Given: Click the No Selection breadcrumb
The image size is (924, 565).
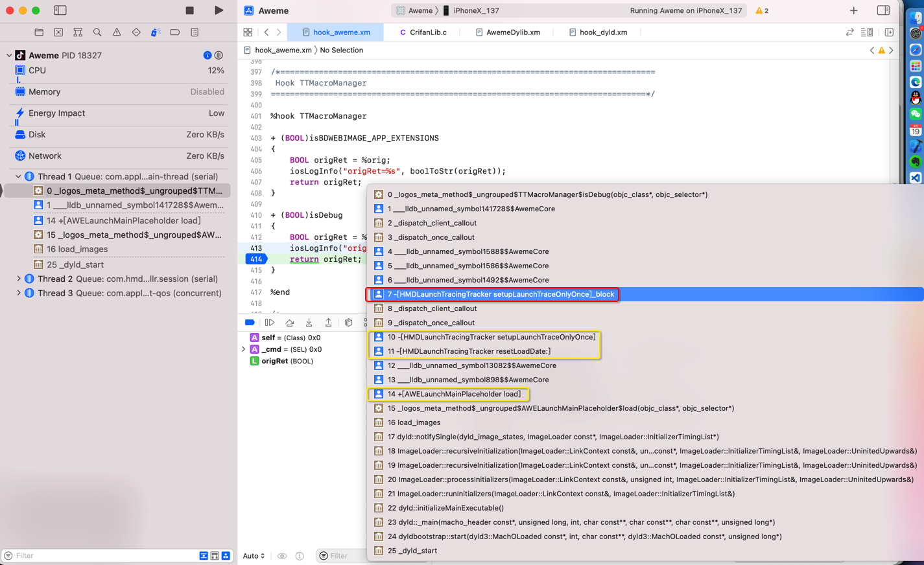Looking at the screenshot, I should [341, 51].
